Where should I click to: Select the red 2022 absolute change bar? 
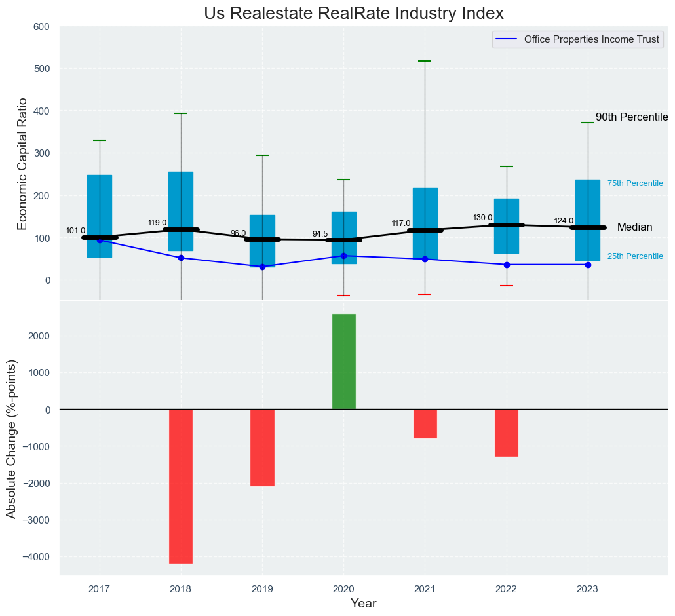pyautogui.click(x=506, y=433)
